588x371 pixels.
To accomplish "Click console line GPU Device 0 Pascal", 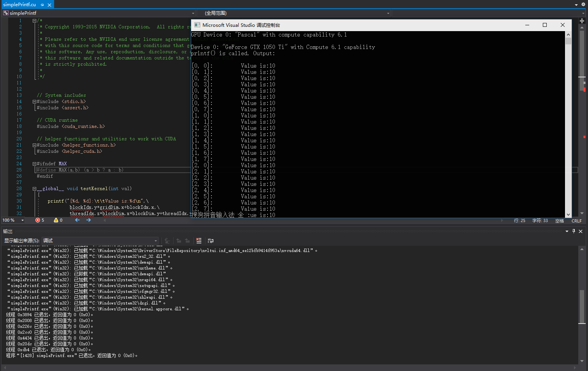I will [x=269, y=35].
